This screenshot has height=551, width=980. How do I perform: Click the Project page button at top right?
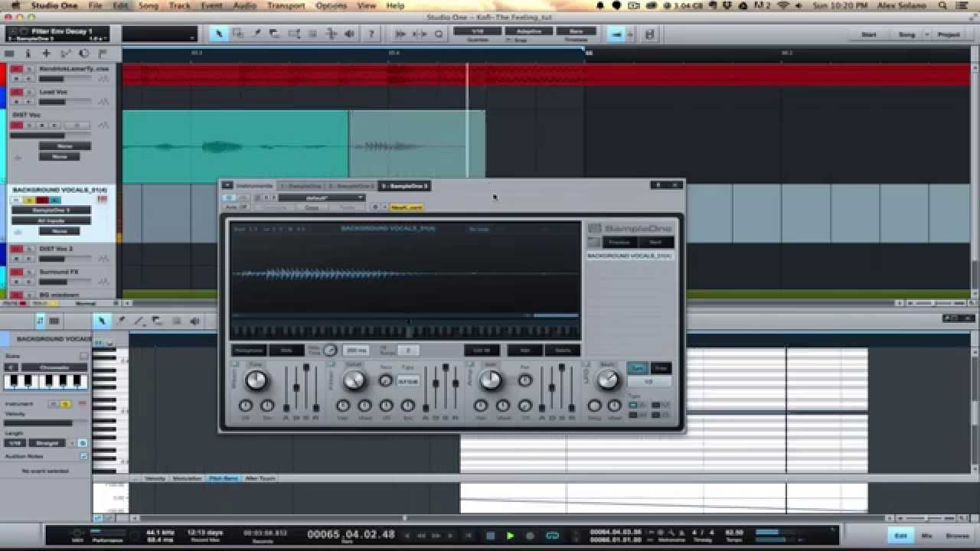pos(949,34)
